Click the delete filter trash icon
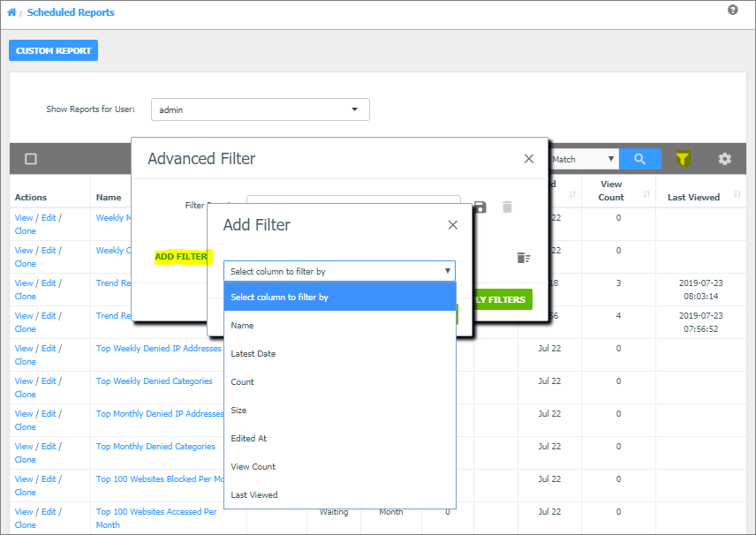The image size is (756, 535). 507,207
